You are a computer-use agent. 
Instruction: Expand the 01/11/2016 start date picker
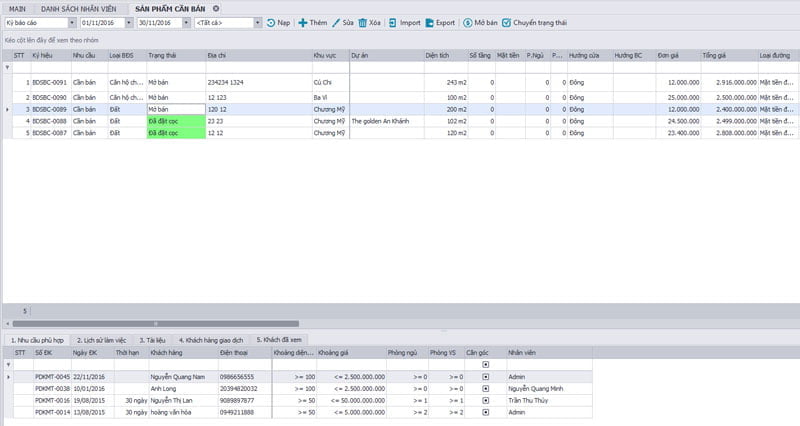[129, 22]
